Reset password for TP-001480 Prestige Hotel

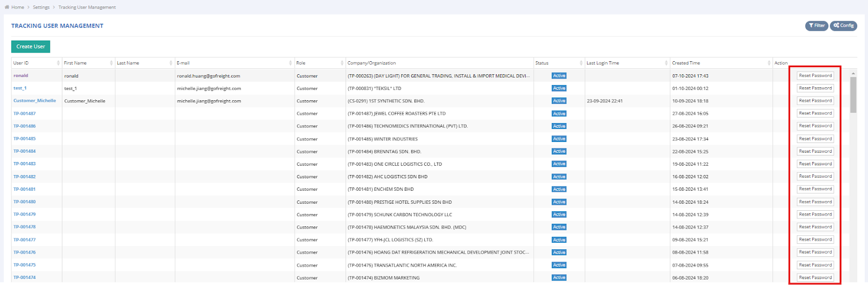[x=815, y=202]
